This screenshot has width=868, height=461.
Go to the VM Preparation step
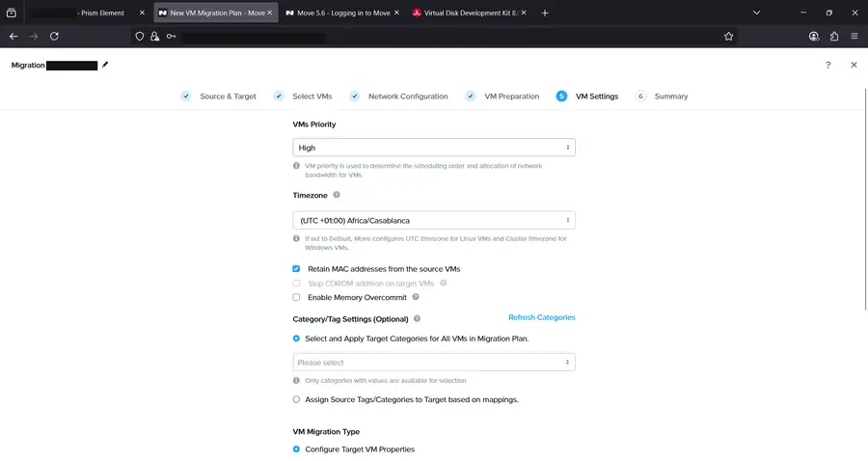click(x=511, y=96)
